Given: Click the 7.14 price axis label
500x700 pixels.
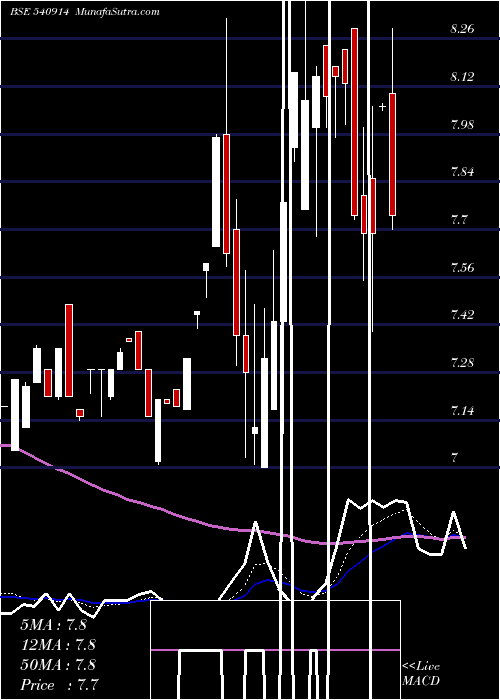Looking at the screenshot, I should (462, 410).
